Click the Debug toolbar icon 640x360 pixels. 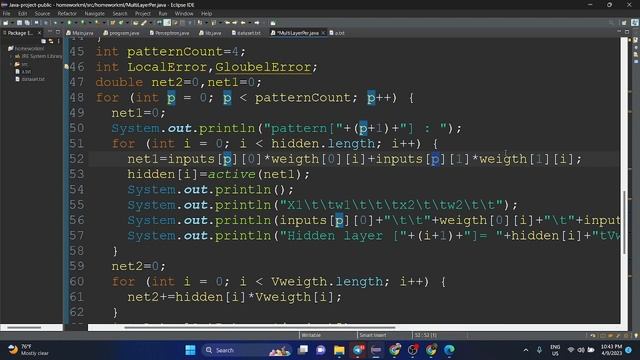[55, 23]
